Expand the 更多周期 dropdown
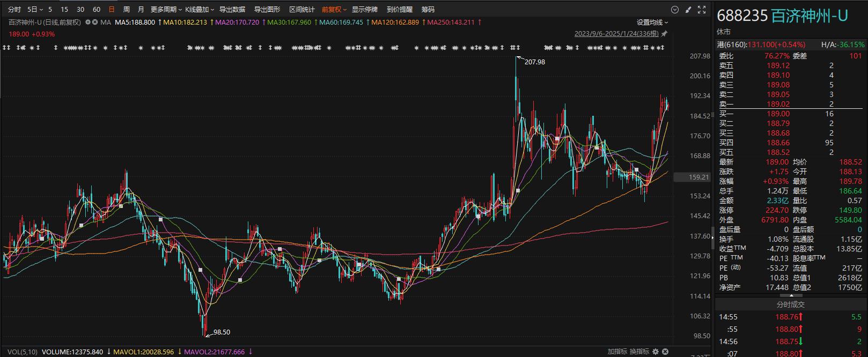Screen dimensions: 868x357 coord(166,10)
